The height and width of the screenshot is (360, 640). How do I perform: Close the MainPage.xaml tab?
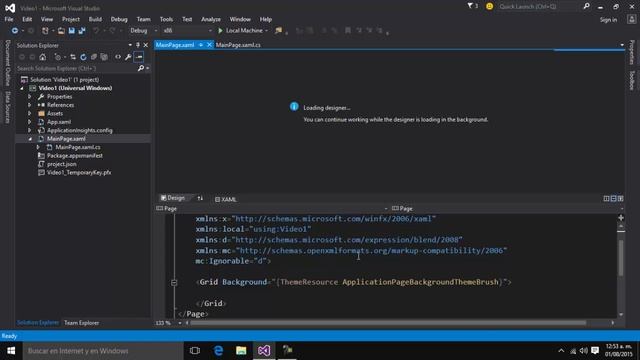point(209,45)
